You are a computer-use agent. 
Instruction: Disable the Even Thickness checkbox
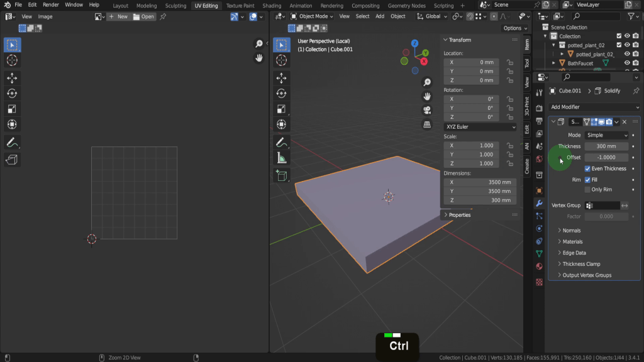point(587,168)
